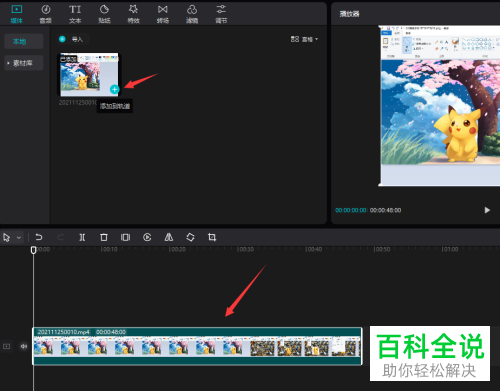Split the clip at playhead

pyautogui.click(x=82, y=237)
